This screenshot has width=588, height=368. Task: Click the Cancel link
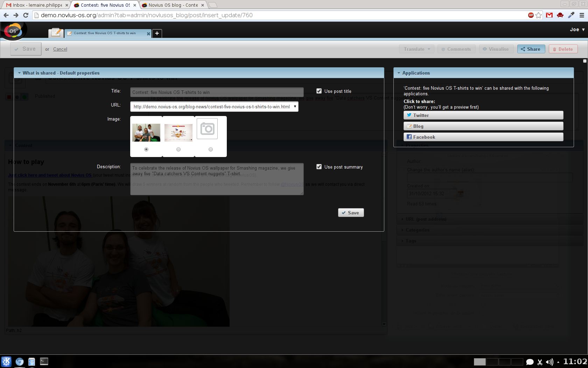[60, 49]
